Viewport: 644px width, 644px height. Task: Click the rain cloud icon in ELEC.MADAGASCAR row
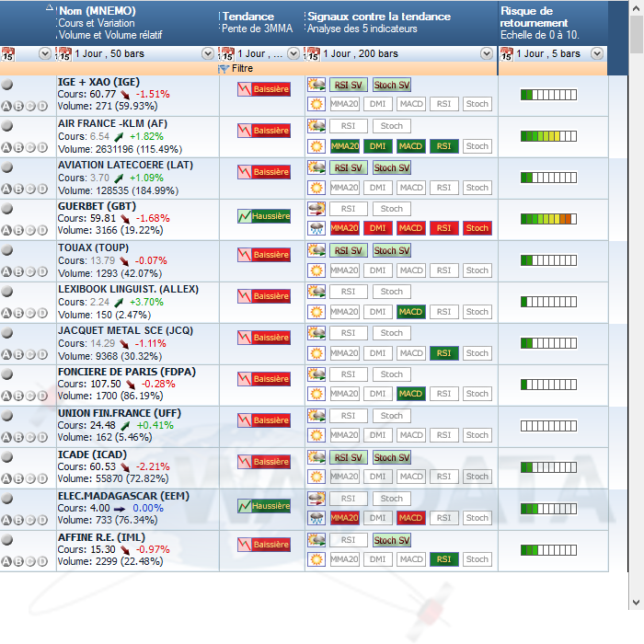pos(316,518)
